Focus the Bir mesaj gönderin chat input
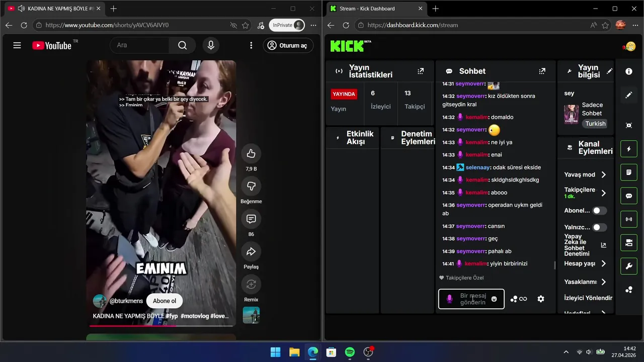The height and width of the screenshot is (362, 644). [471, 299]
